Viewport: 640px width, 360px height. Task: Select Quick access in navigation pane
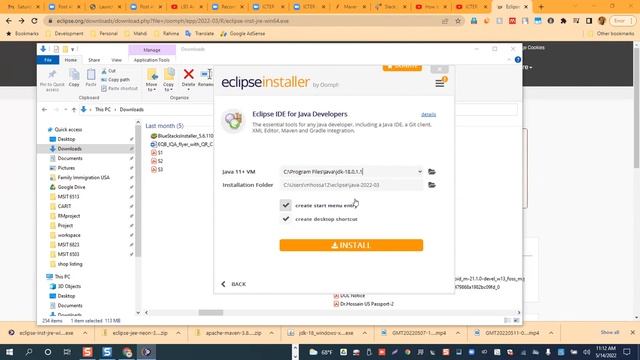(x=68, y=129)
